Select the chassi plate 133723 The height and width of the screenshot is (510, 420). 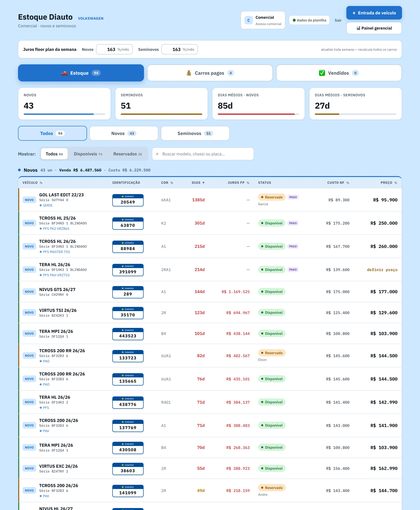[128, 356]
